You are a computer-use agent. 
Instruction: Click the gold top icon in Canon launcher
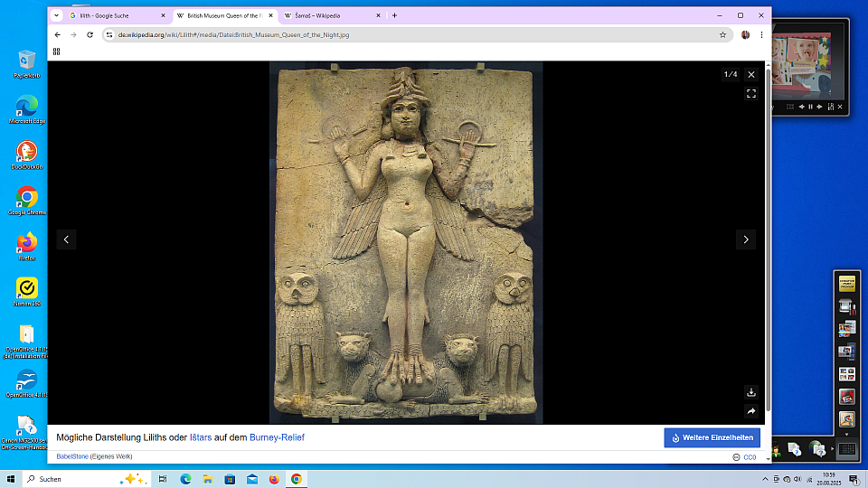point(847,283)
